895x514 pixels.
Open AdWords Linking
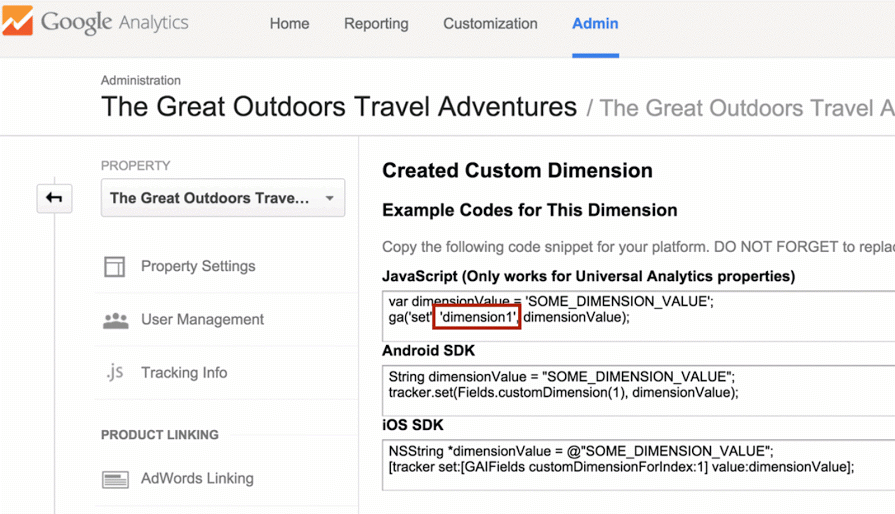(197, 478)
